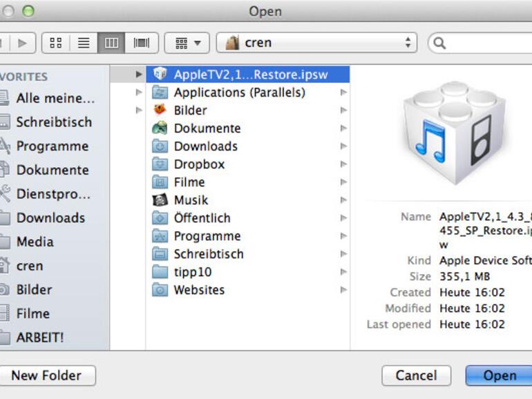Expand Bilder folder with right arrow
Image resolution: width=532 pixels, height=399 pixels.
click(343, 110)
